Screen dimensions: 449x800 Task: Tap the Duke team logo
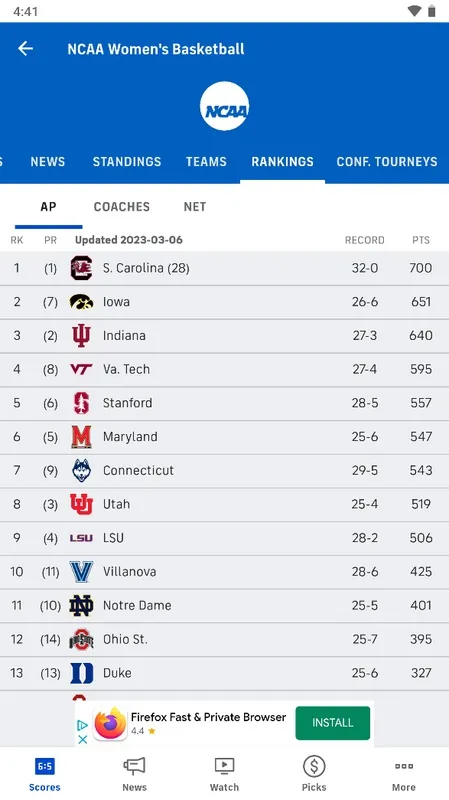(x=82, y=673)
